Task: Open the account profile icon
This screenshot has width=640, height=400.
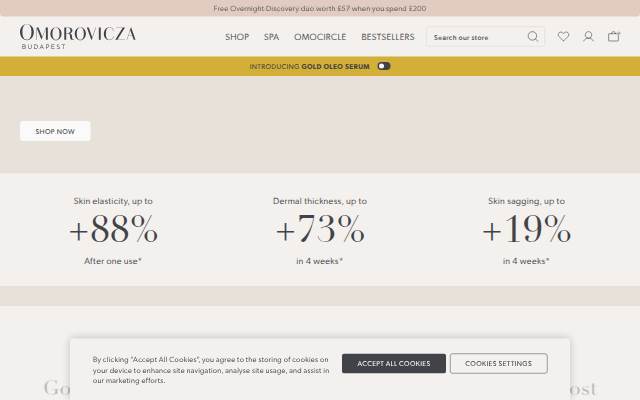Action: click(588, 37)
